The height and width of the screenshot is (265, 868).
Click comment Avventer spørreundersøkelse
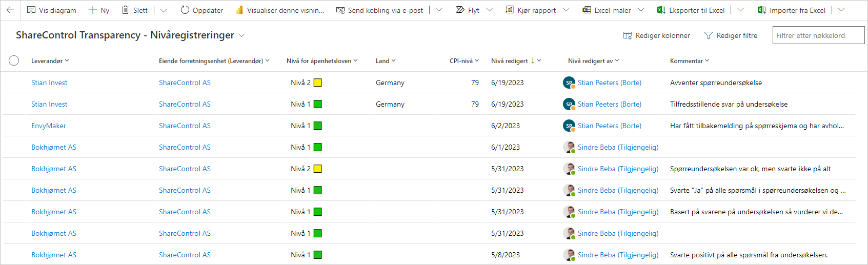click(716, 83)
